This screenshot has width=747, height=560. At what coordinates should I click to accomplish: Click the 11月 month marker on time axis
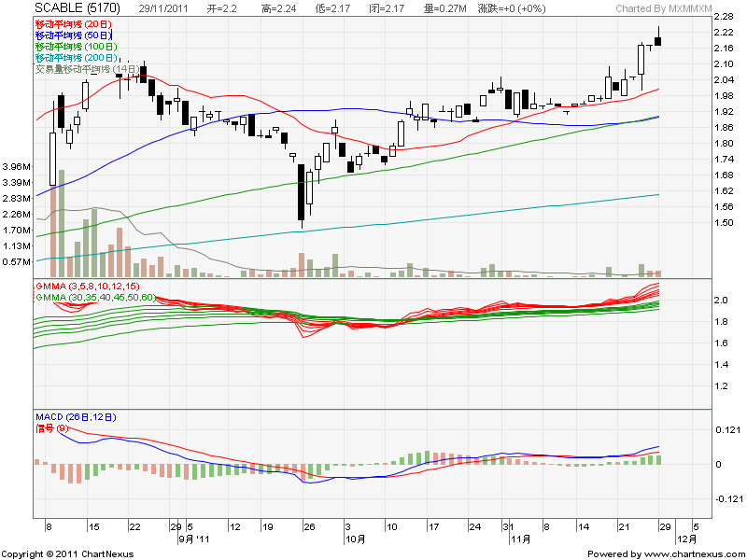(x=520, y=539)
